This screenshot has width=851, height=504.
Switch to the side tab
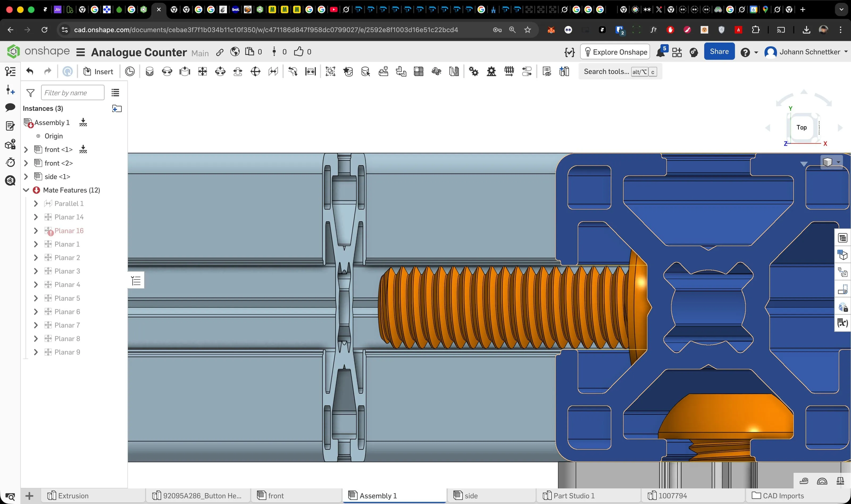pyautogui.click(x=491, y=496)
